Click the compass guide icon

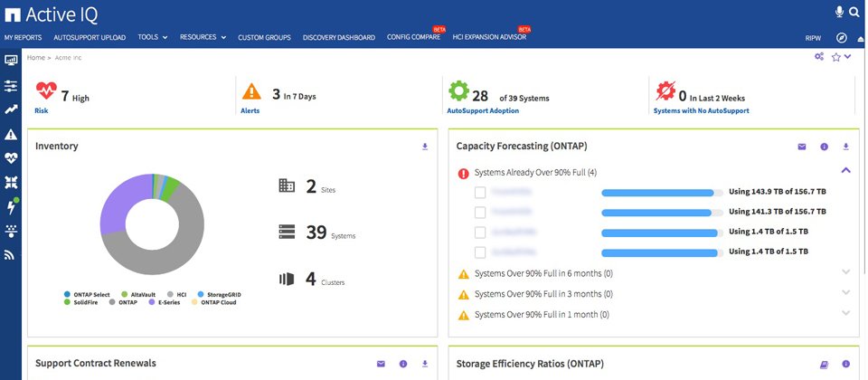(842, 38)
